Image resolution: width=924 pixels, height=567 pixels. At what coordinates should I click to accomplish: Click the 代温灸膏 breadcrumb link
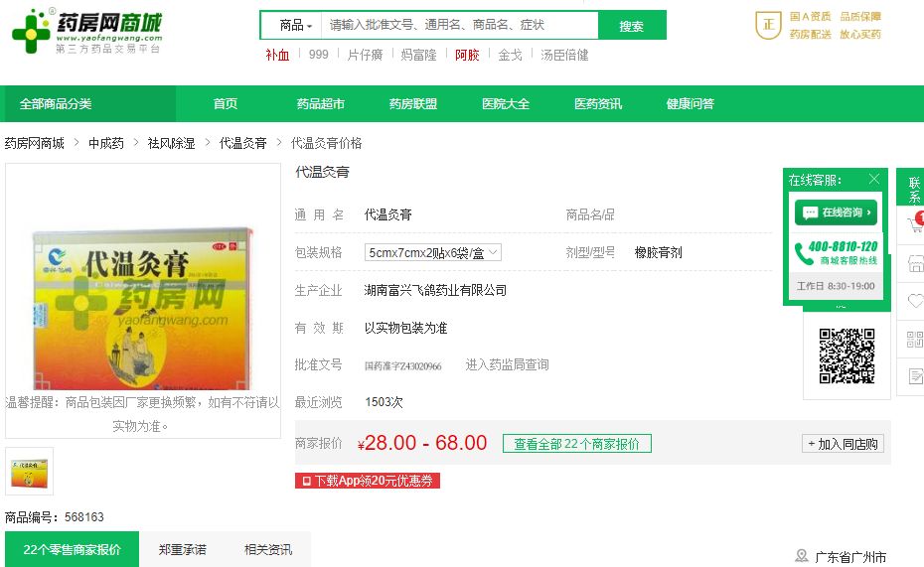coord(242,143)
